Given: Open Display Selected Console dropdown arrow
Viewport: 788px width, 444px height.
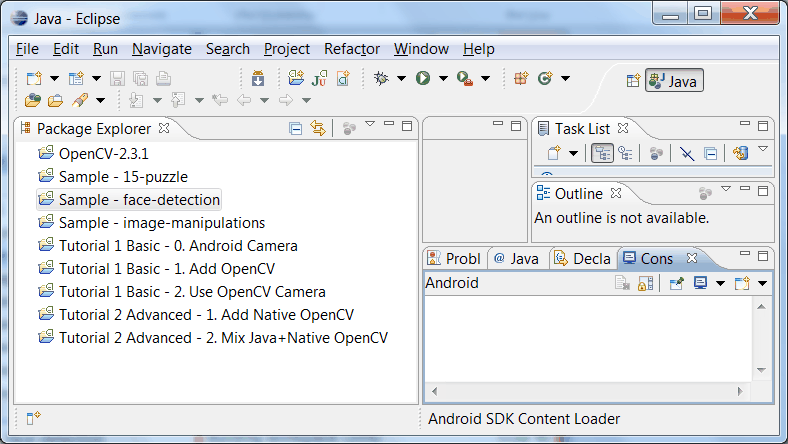Looking at the screenshot, I should click(x=720, y=284).
